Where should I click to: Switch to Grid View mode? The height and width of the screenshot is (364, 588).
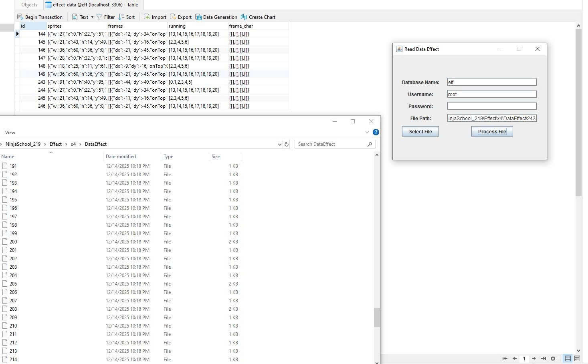click(568, 358)
